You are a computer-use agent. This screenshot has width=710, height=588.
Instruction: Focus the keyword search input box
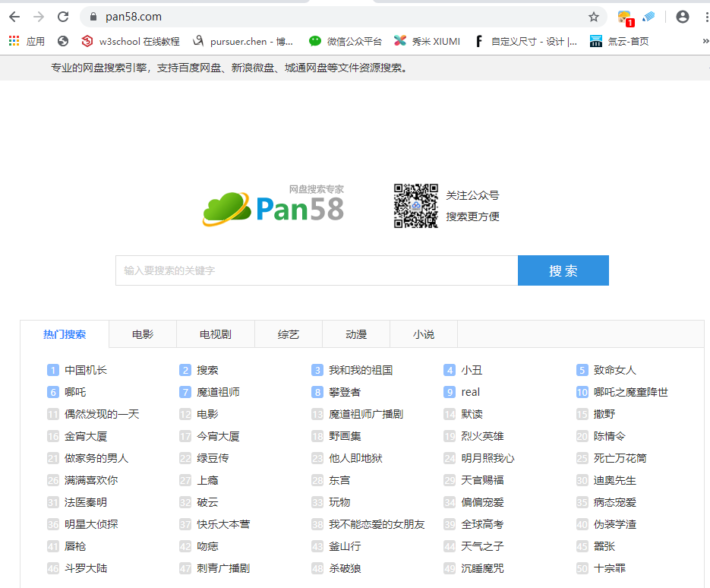pos(317,270)
